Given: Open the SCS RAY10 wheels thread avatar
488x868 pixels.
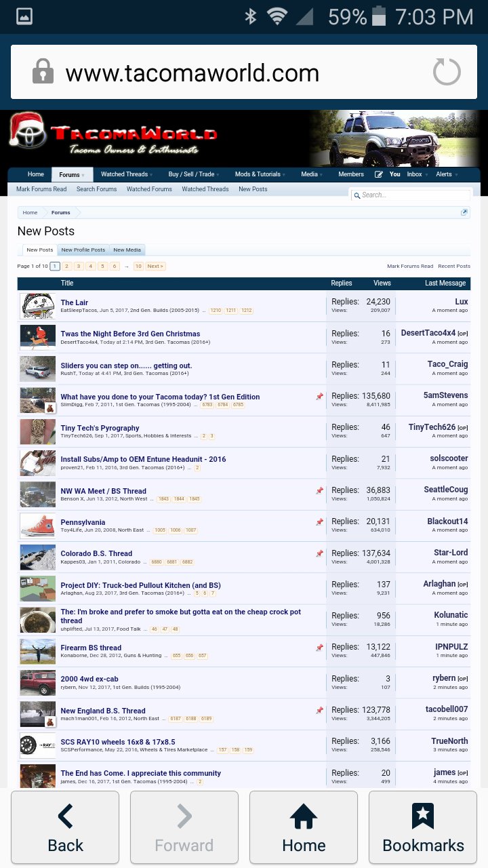Looking at the screenshot, I should coord(37,745).
